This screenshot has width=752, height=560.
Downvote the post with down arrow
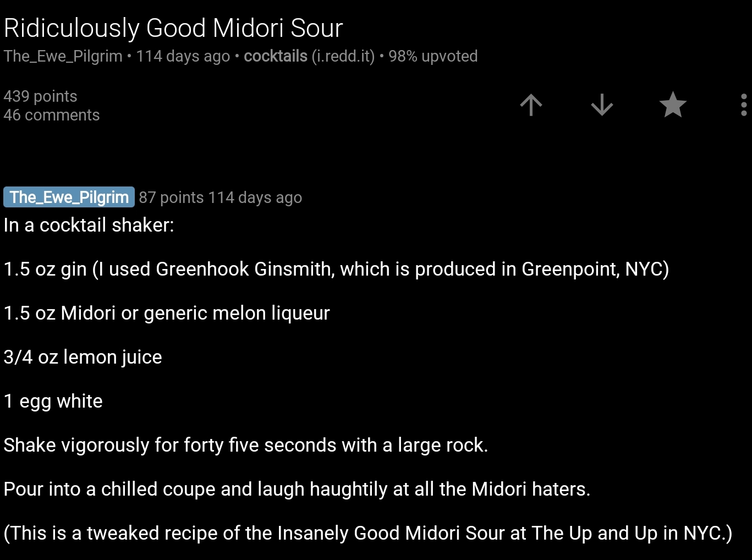click(602, 105)
